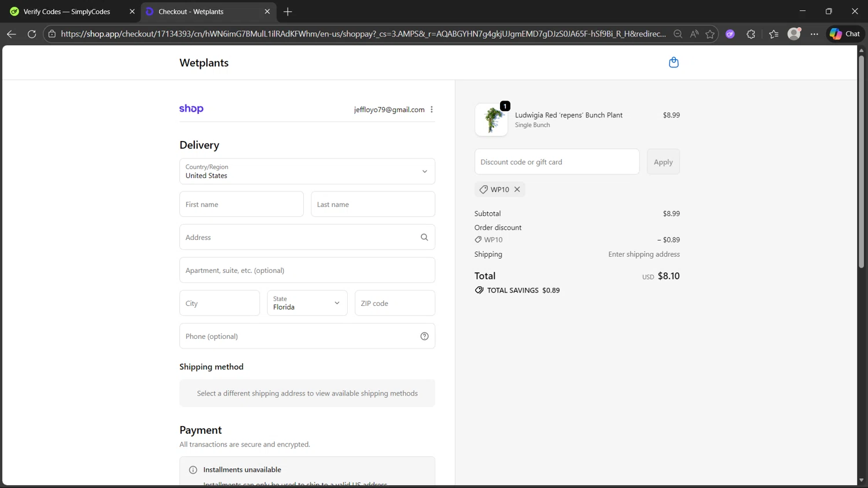868x488 pixels.
Task: Click the total savings tag icon
Action: point(479,290)
